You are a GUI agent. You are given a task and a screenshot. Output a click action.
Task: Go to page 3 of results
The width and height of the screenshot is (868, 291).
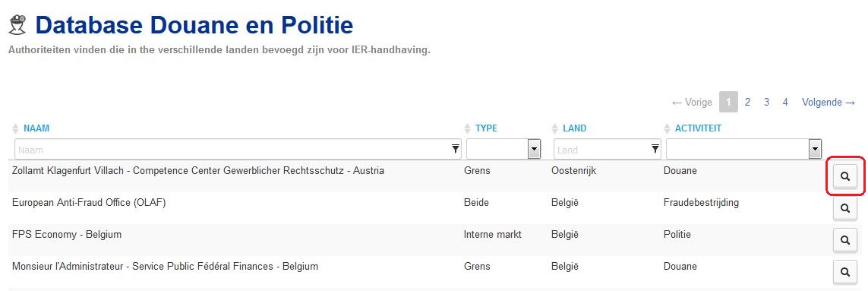pyautogui.click(x=766, y=102)
